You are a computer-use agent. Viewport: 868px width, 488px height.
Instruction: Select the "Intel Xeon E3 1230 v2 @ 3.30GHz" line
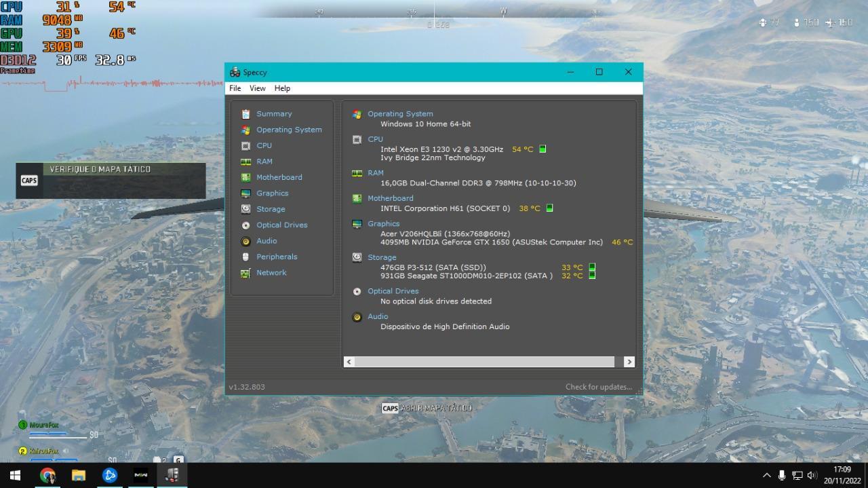441,149
